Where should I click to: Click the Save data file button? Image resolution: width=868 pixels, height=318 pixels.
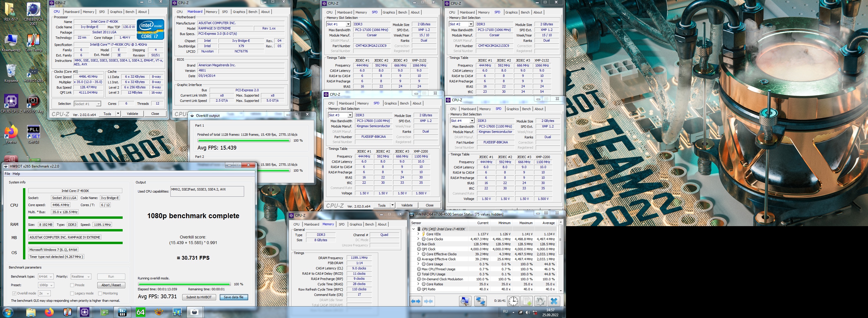point(234,297)
